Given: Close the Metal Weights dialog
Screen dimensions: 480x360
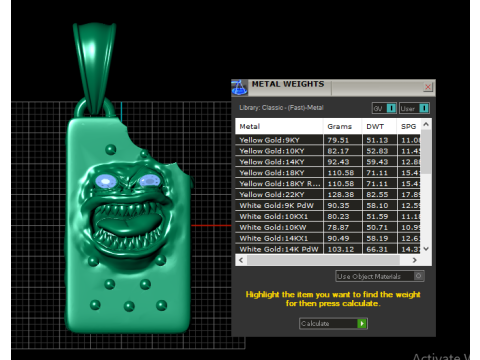Looking at the screenshot, I should [x=428, y=87].
